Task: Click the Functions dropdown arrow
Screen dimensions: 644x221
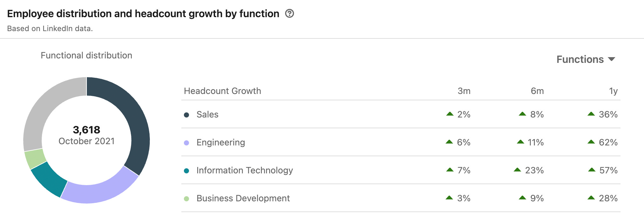Action: pos(611,59)
